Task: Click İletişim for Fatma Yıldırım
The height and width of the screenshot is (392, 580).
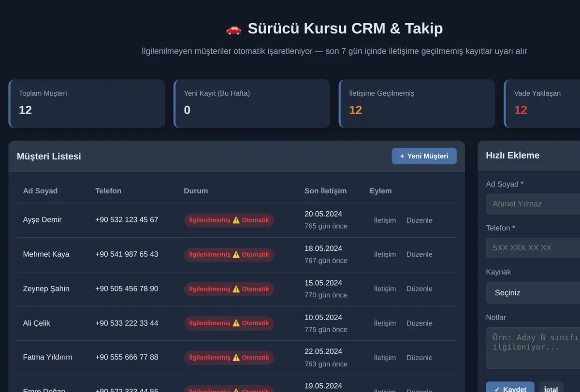Action: [x=385, y=358]
